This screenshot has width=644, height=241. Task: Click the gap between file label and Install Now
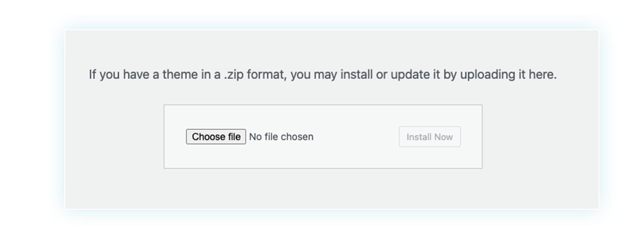point(356,137)
